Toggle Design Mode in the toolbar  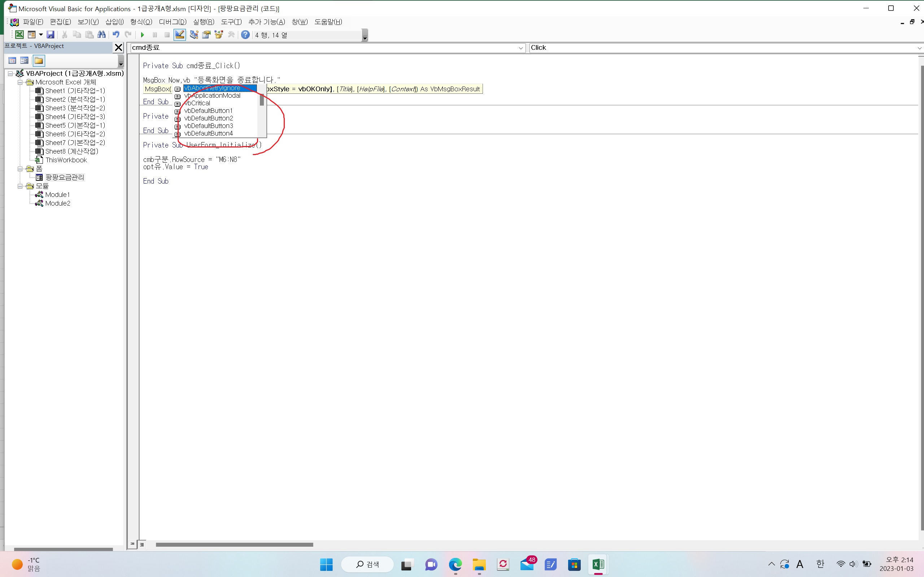pos(179,35)
